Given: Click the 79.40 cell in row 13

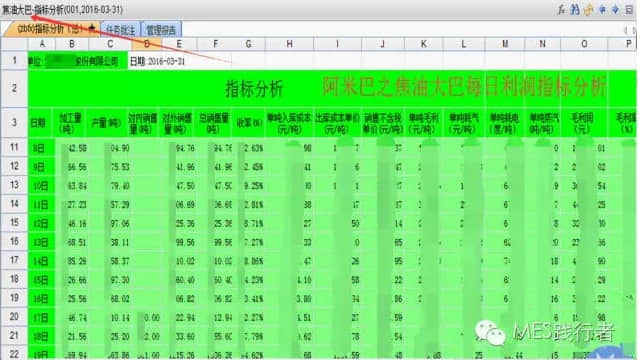Looking at the screenshot, I should pyautogui.click(x=110, y=186).
